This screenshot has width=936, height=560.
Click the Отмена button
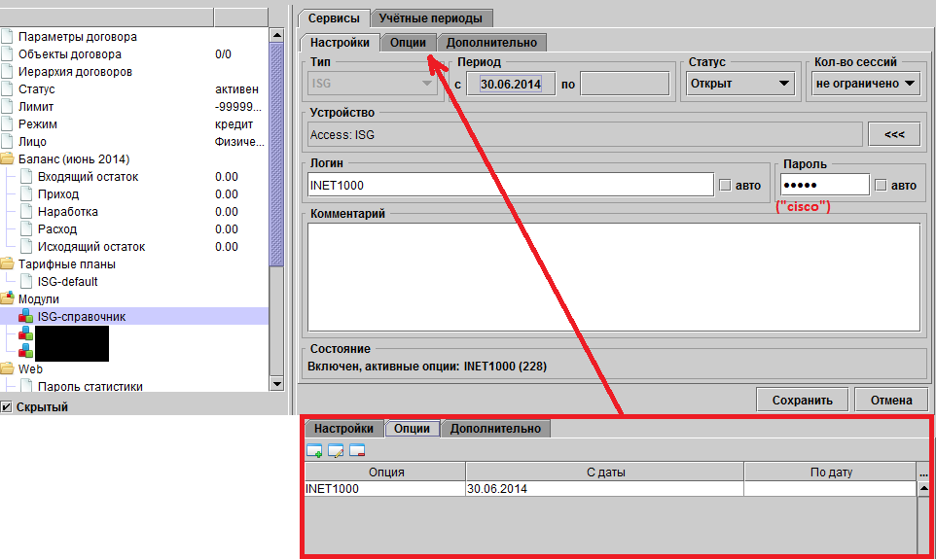click(x=891, y=400)
